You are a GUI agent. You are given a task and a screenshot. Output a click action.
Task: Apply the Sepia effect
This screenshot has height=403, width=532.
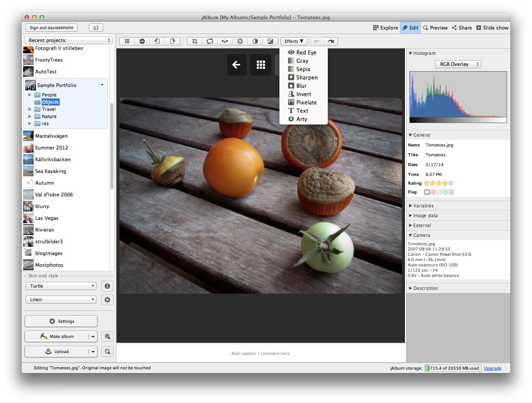[303, 69]
